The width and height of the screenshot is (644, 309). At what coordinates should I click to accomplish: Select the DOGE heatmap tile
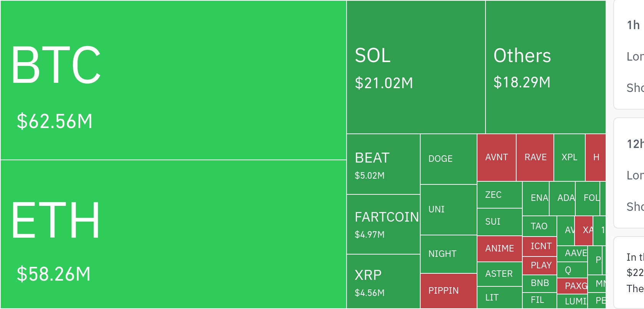pos(449,159)
